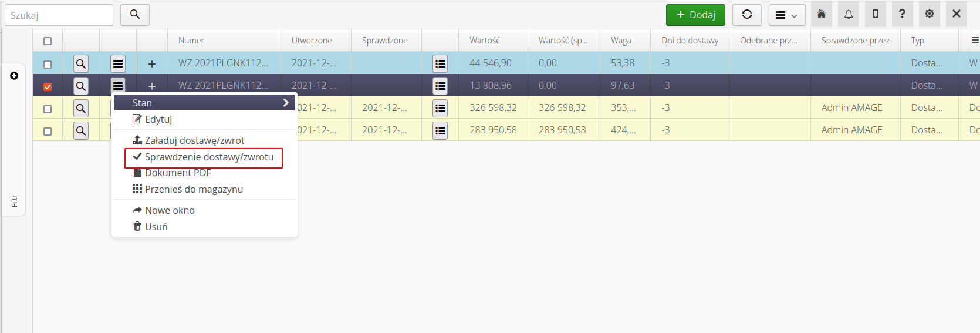
Task: Click the green Dodaj button
Action: coord(695,15)
